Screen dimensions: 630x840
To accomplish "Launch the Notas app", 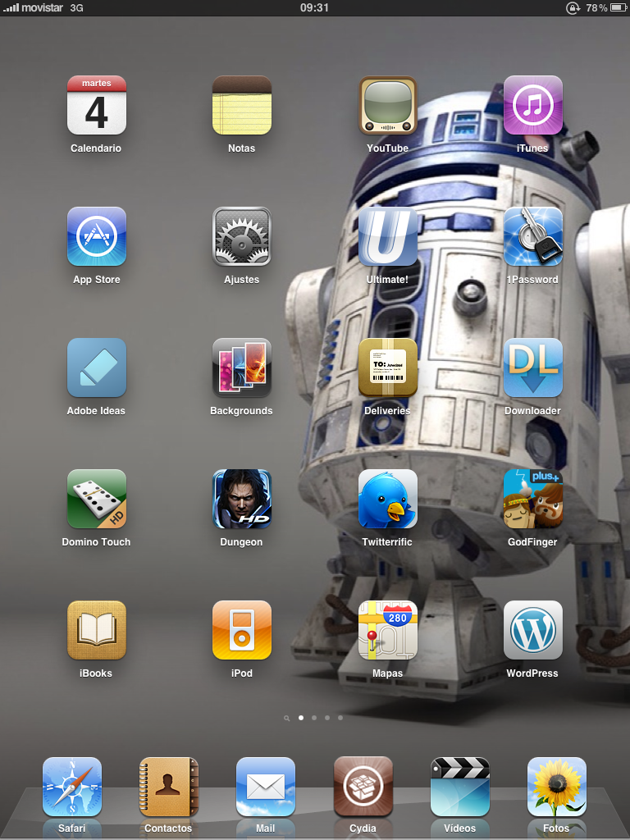I will [x=242, y=105].
